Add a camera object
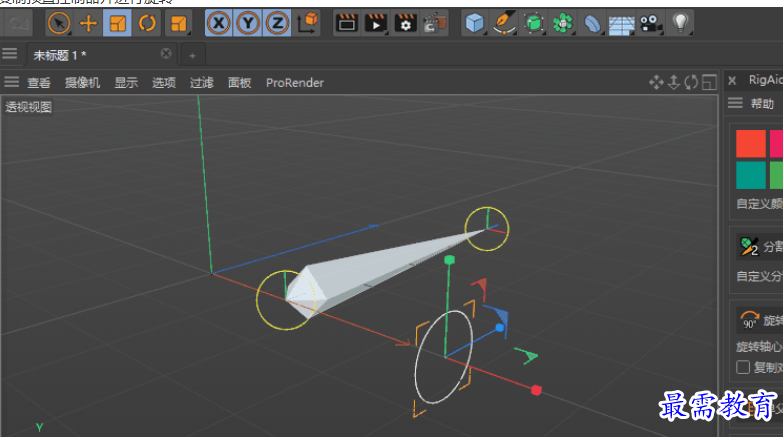Viewport: 783px width, 437px height. [x=651, y=23]
